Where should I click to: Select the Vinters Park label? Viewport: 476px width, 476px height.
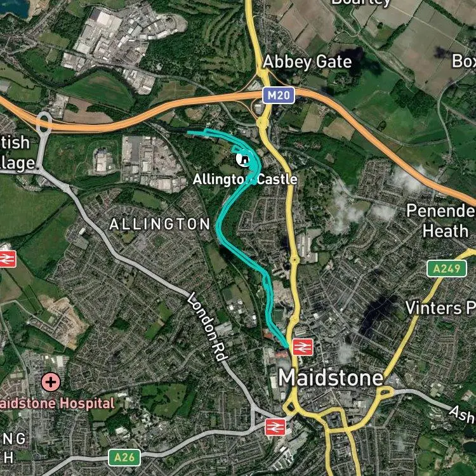click(x=440, y=308)
